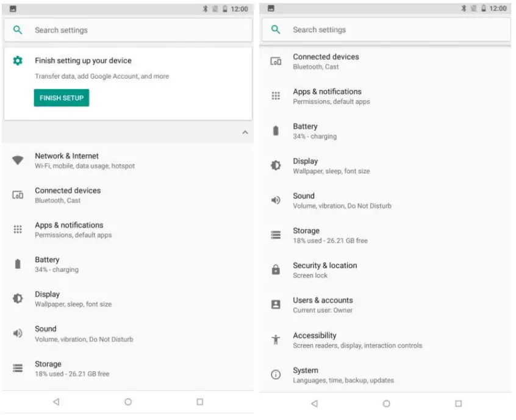Tap Home circle button in right screen

point(386,403)
